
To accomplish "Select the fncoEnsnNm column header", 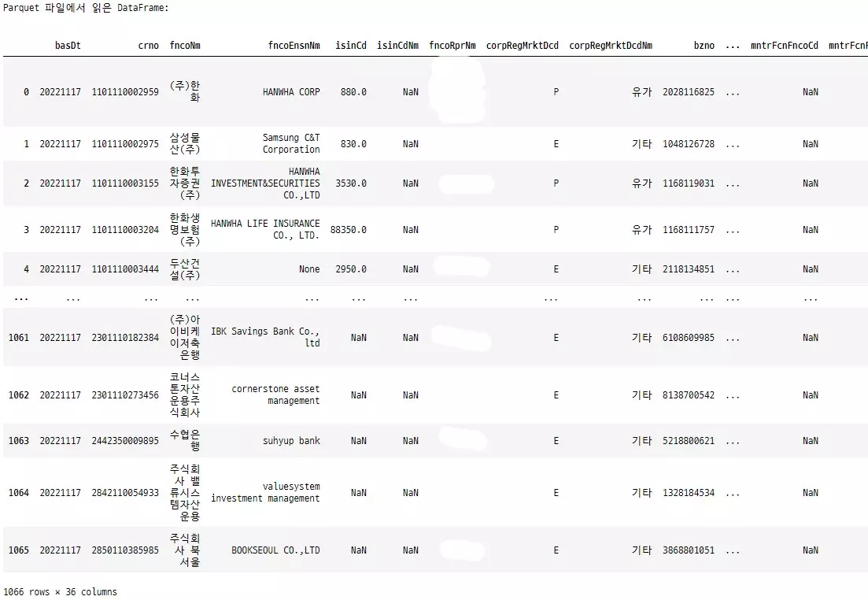I will pyautogui.click(x=294, y=46).
